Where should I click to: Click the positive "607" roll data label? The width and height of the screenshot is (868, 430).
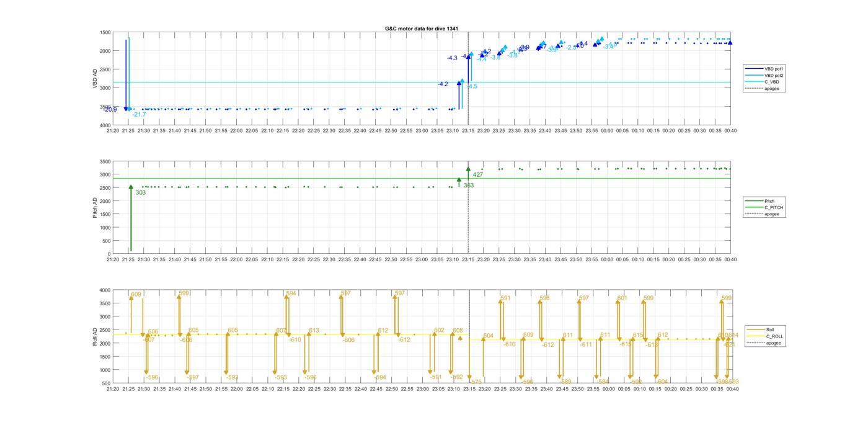tap(281, 331)
